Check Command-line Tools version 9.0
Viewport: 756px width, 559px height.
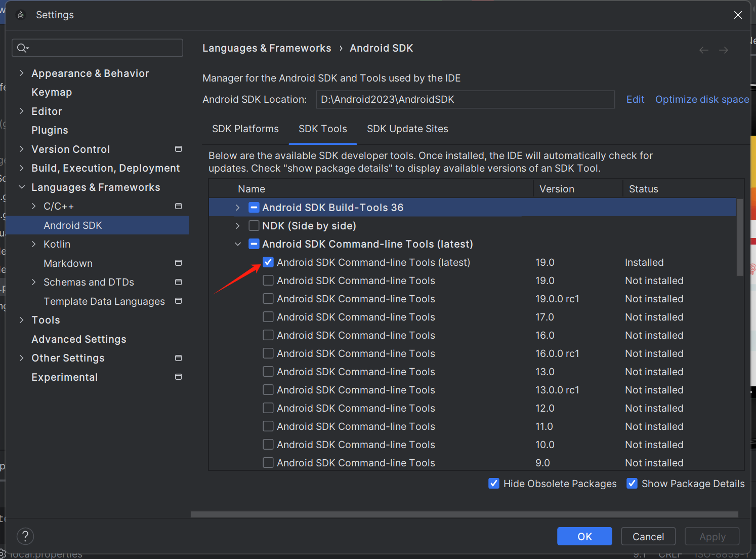click(x=268, y=463)
